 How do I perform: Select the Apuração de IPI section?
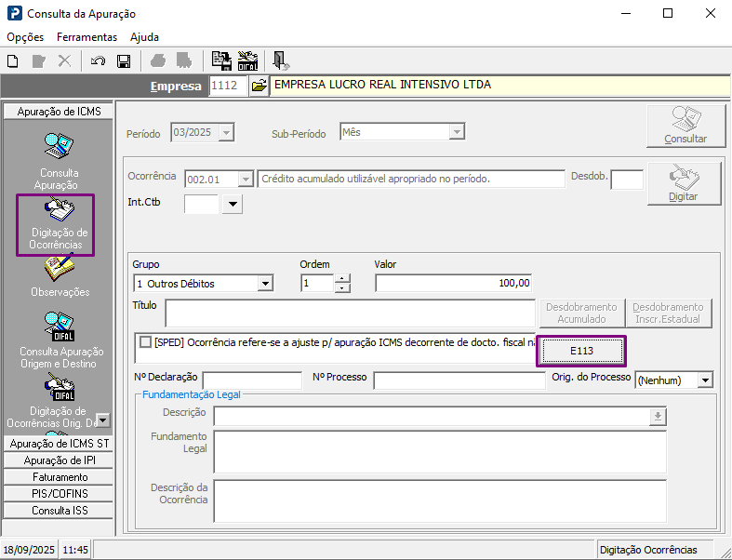[x=59, y=460]
